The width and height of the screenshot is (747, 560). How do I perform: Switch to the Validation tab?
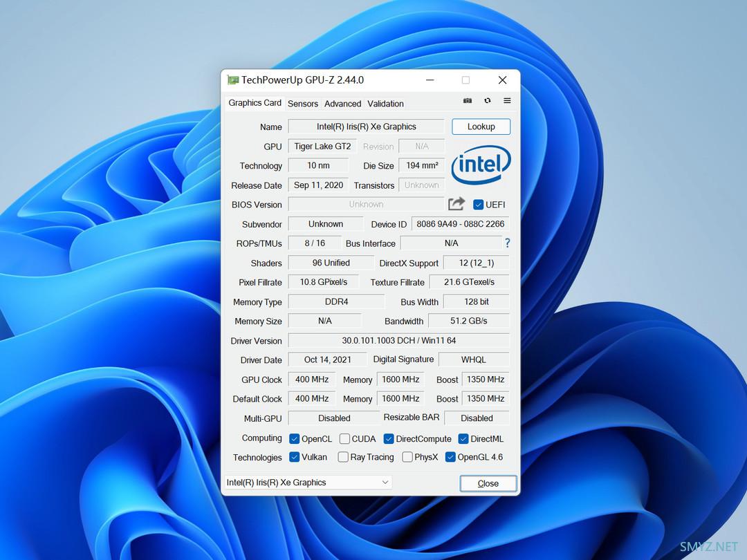point(385,104)
